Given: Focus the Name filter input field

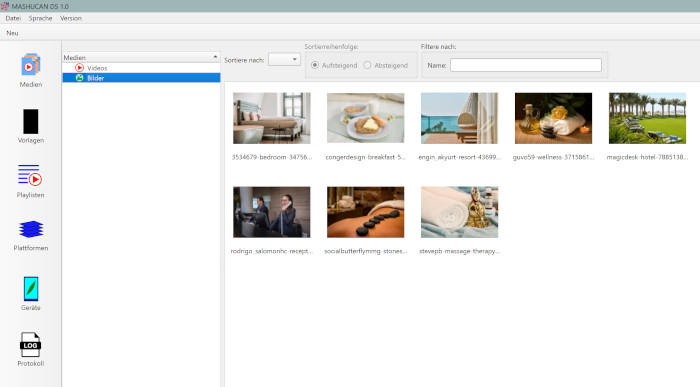Looking at the screenshot, I should (525, 65).
